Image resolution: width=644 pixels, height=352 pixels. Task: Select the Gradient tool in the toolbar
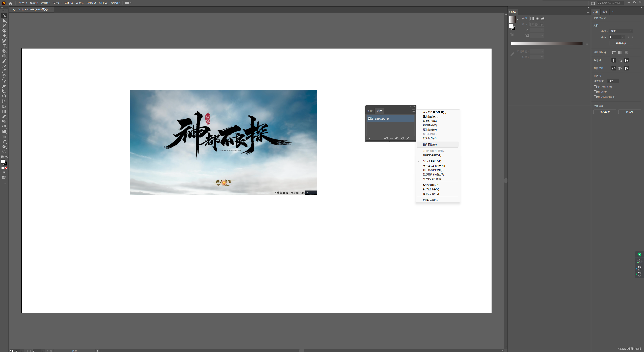pyautogui.click(x=4, y=111)
